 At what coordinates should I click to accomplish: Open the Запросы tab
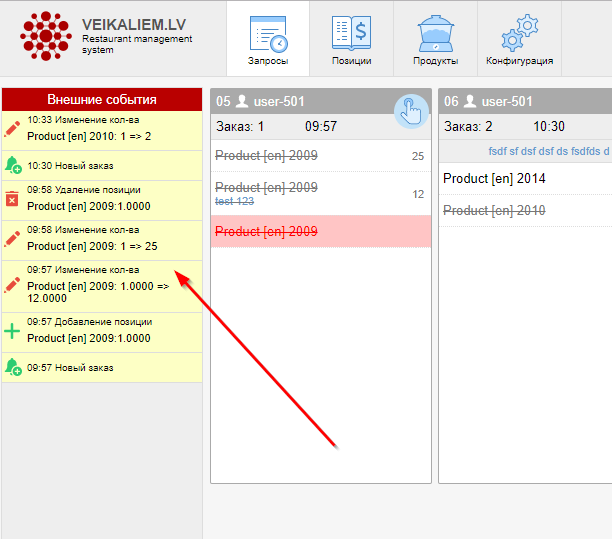[x=267, y=40]
